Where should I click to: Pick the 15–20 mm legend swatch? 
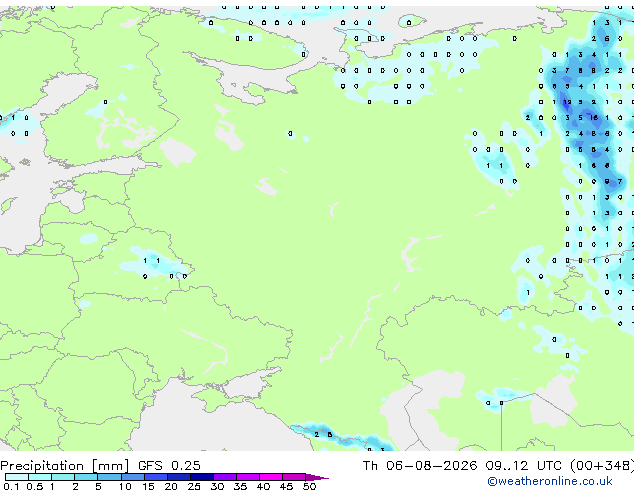[156, 477]
